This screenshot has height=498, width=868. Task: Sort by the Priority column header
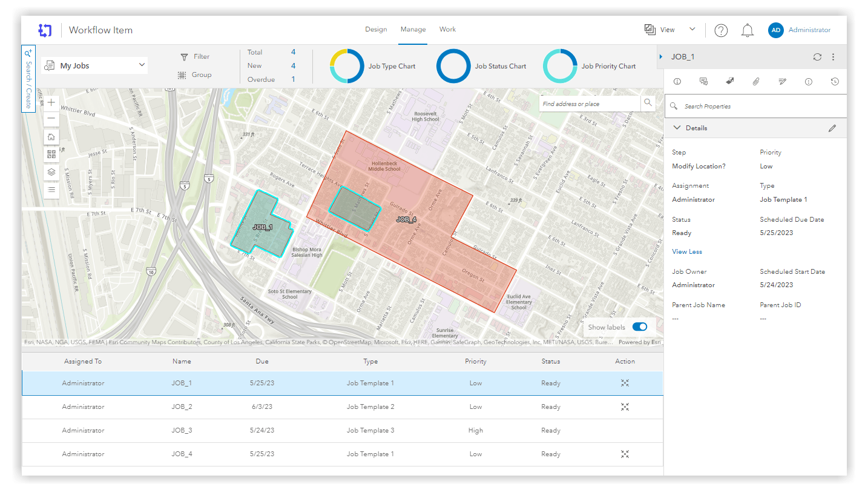tap(476, 362)
